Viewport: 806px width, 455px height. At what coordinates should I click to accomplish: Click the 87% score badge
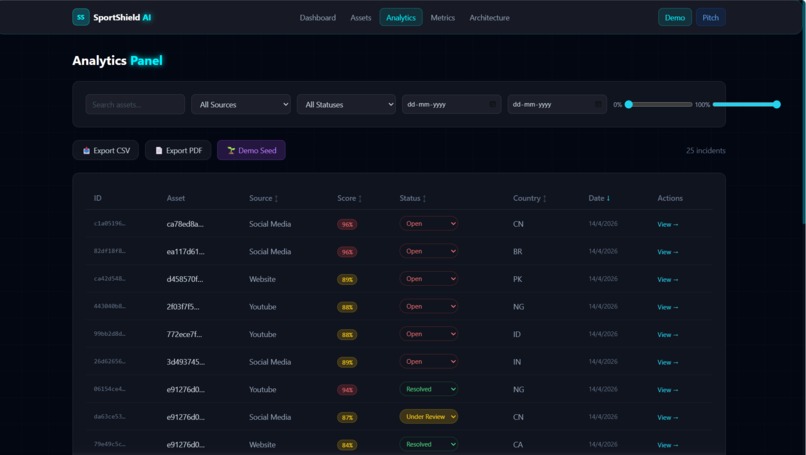point(347,417)
